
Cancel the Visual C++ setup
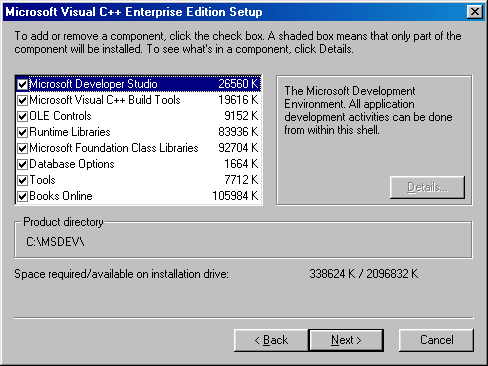pos(436,340)
